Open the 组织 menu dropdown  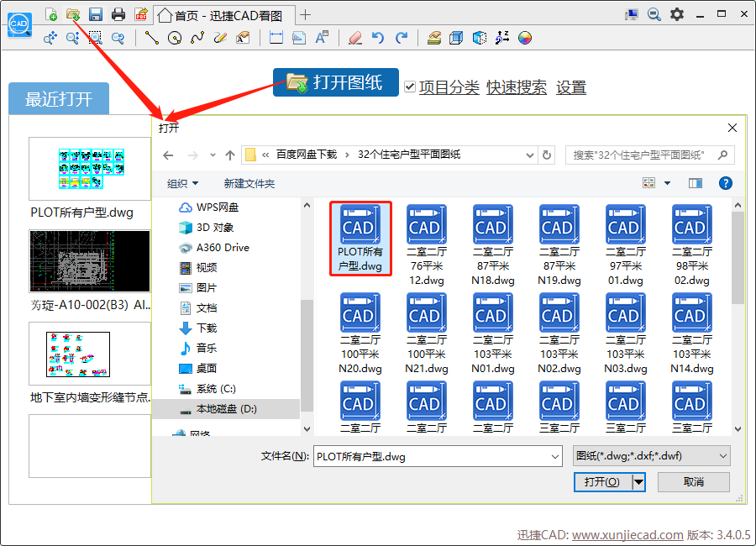tap(183, 184)
